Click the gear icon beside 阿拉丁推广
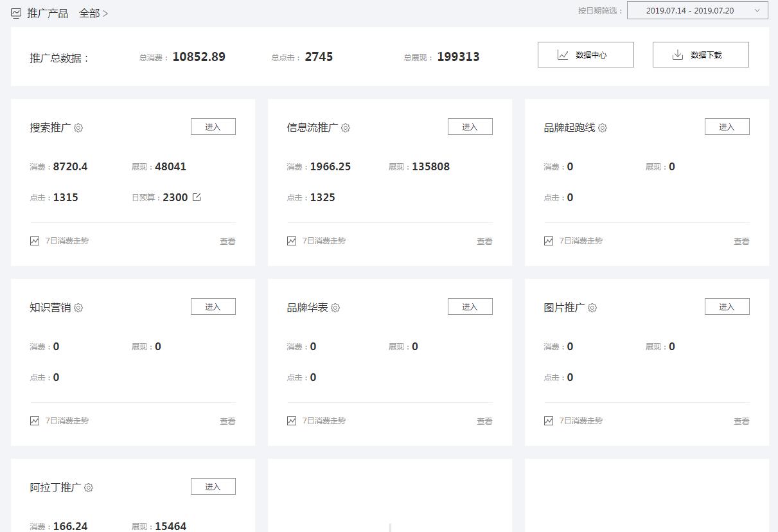This screenshot has height=532, width=778. (x=89, y=488)
